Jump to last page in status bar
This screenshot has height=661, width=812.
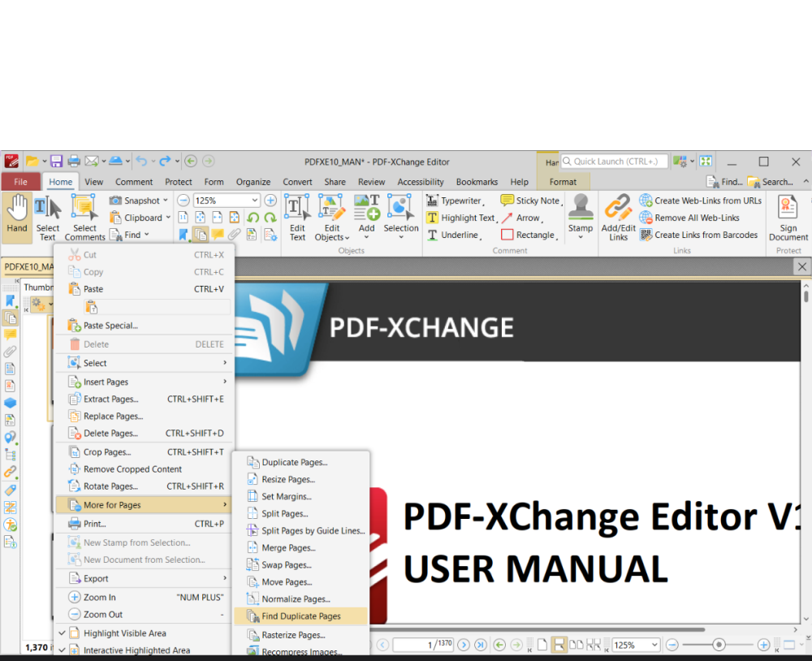click(x=481, y=645)
